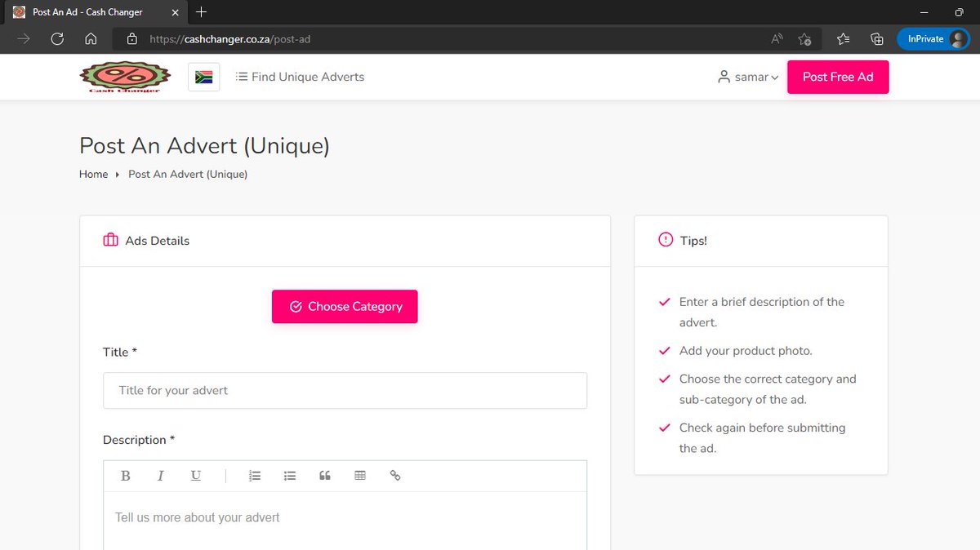This screenshot has height=550, width=980.
Task: Click the Ads Details briefcase icon
Action: 110,241
